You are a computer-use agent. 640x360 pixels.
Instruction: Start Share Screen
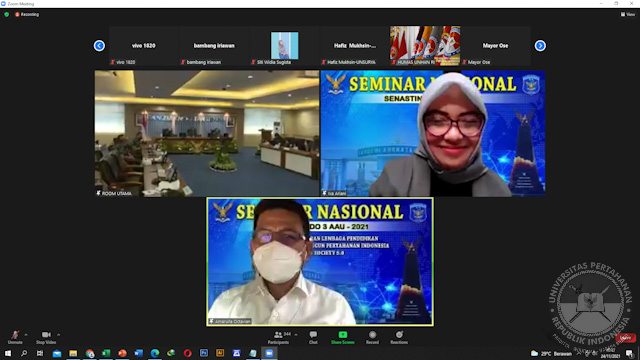(x=343, y=337)
